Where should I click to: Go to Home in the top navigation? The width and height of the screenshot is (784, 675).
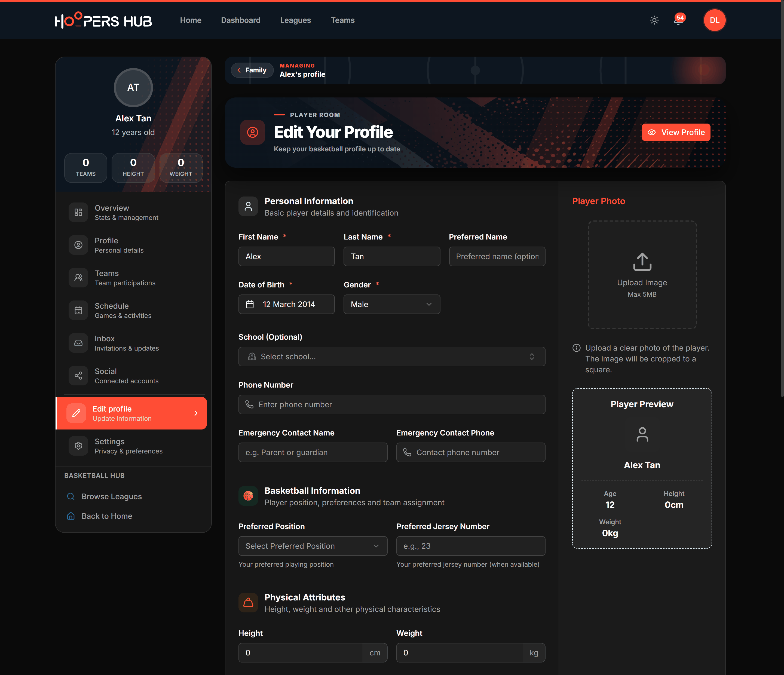(191, 20)
